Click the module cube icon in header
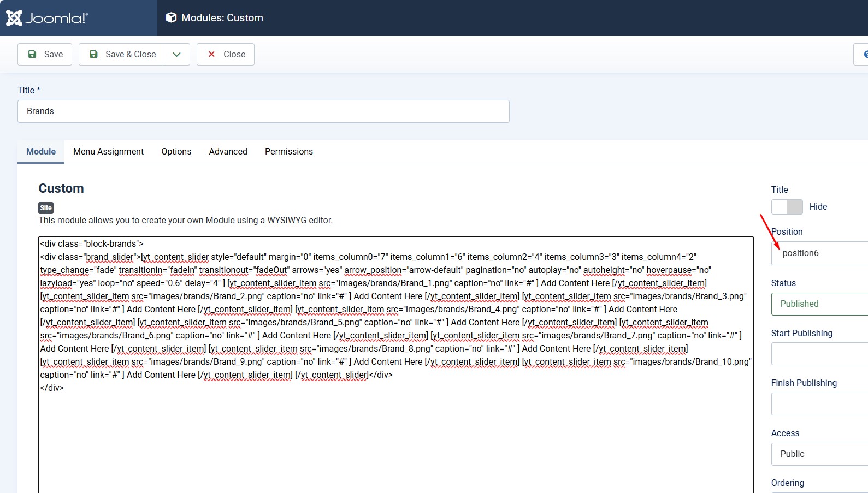The width and height of the screenshot is (868, 493). click(x=171, y=18)
